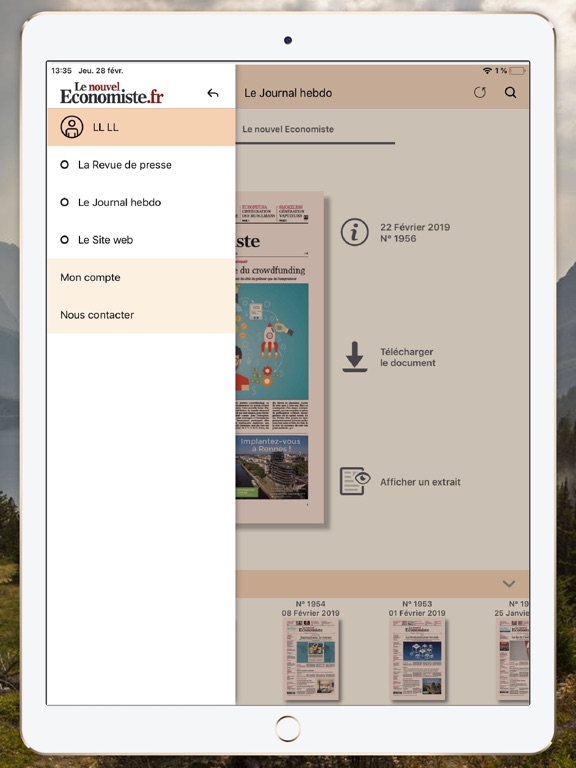Open issue N° 1954 thumbnail
Image resolution: width=576 pixels, height=768 pixels.
pyautogui.click(x=311, y=659)
